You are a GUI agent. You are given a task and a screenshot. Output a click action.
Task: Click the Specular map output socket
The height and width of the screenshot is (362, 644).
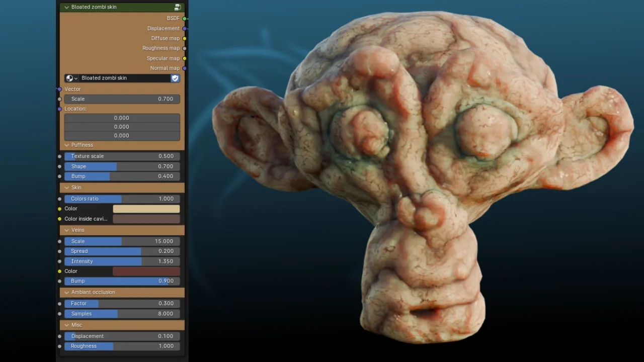pyautogui.click(x=185, y=58)
